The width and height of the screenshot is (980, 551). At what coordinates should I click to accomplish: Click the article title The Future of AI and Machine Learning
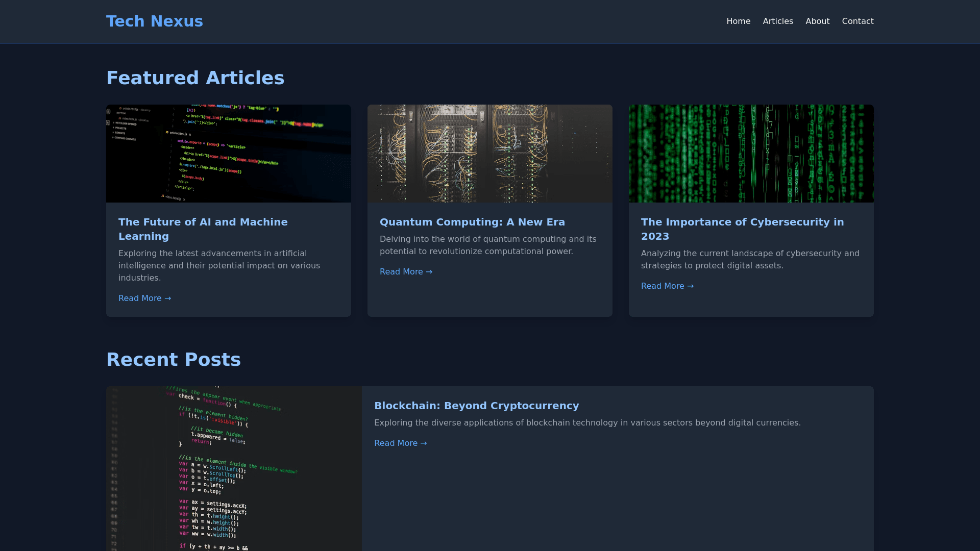point(203,229)
